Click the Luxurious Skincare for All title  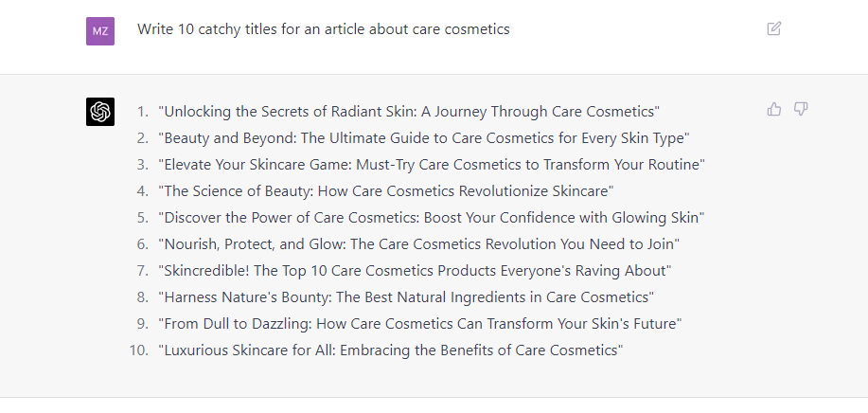(x=391, y=350)
